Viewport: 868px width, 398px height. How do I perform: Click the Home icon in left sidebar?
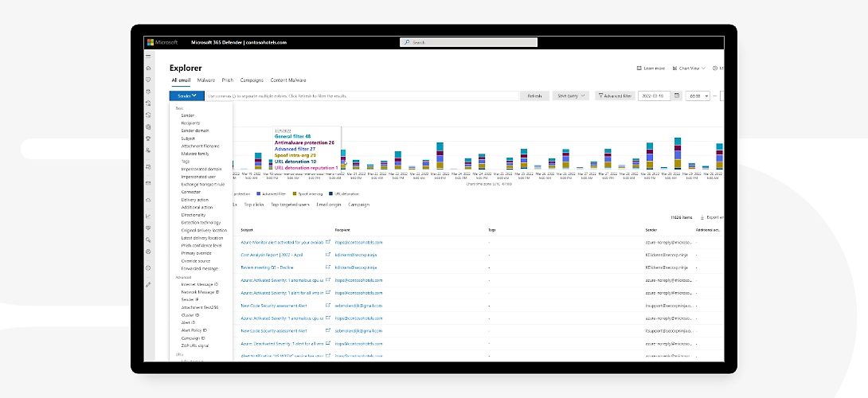(148, 68)
